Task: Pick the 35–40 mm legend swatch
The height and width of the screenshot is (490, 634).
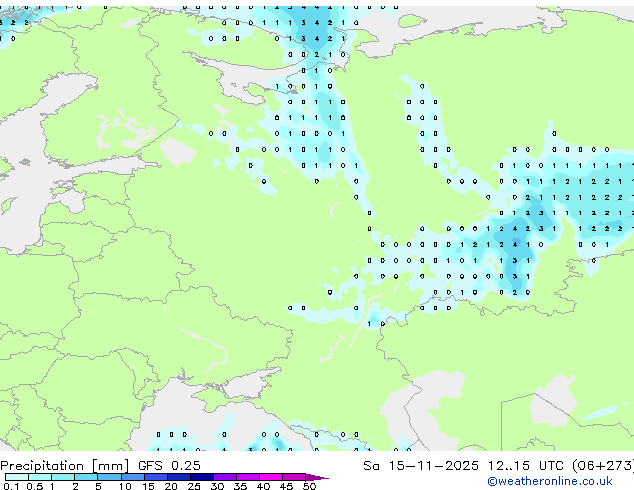Action: click(x=248, y=477)
